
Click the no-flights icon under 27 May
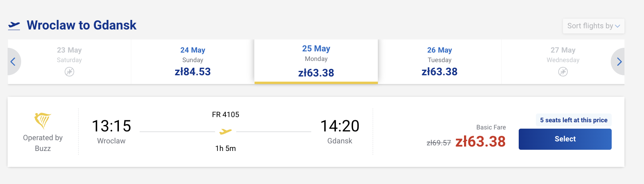coord(563,72)
